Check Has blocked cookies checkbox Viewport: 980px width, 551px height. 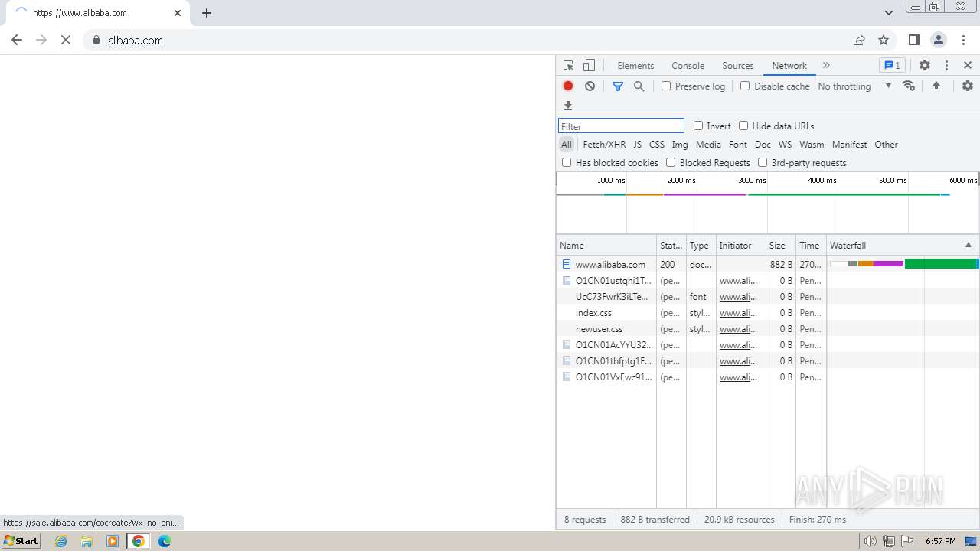(x=567, y=163)
